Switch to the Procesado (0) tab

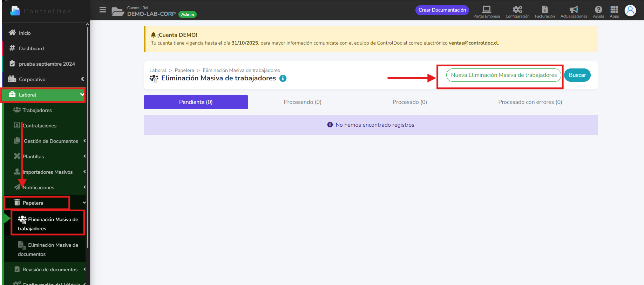[410, 102]
